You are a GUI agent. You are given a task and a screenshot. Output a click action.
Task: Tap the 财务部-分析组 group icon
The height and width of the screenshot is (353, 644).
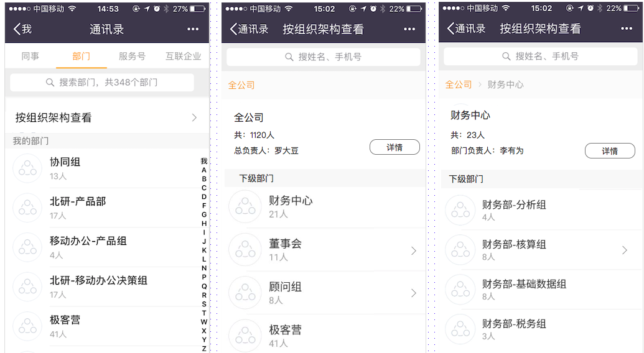[x=460, y=211]
